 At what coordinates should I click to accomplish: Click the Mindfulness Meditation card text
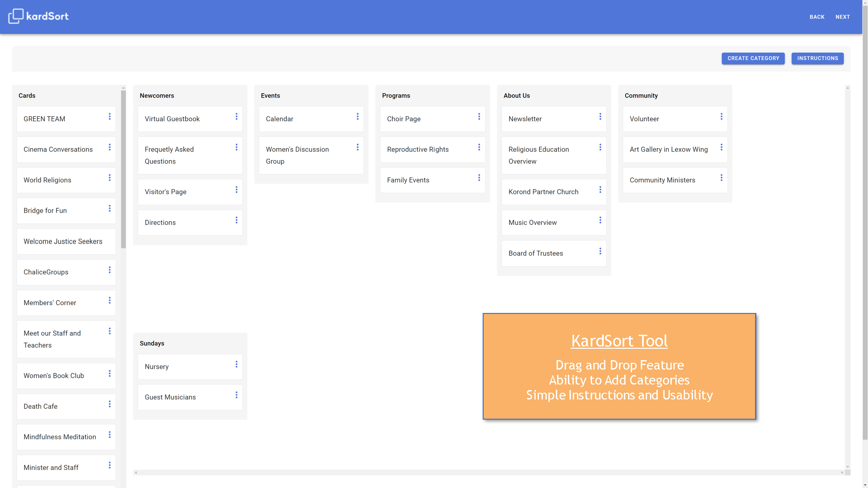(x=60, y=437)
